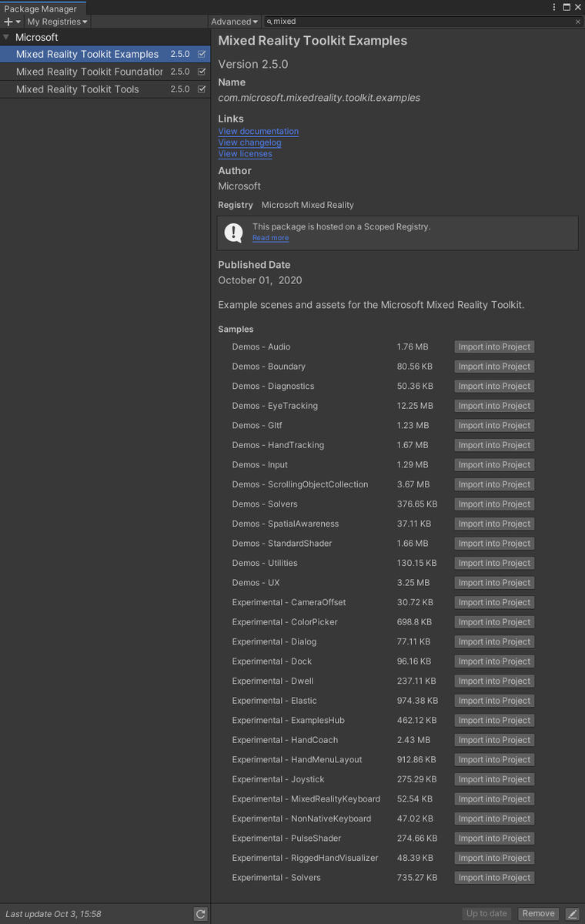Import Demos - Utilities into project
Screen dimensions: 585x924
click(494, 563)
